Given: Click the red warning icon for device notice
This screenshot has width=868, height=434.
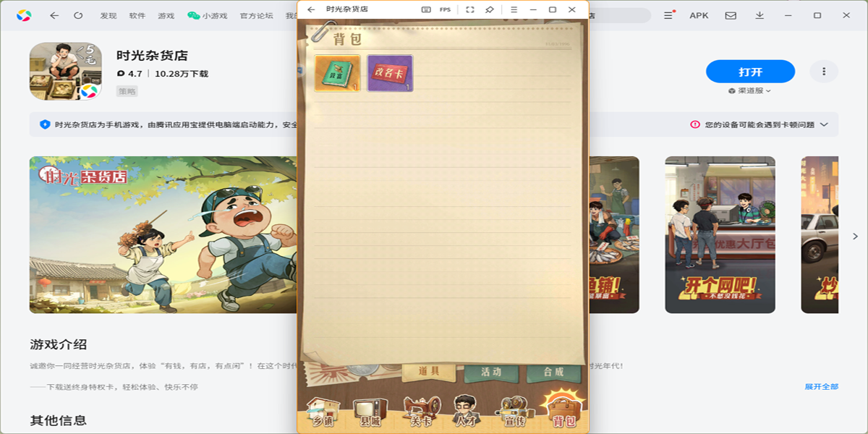Looking at the screenshot, I should [695, 124].
